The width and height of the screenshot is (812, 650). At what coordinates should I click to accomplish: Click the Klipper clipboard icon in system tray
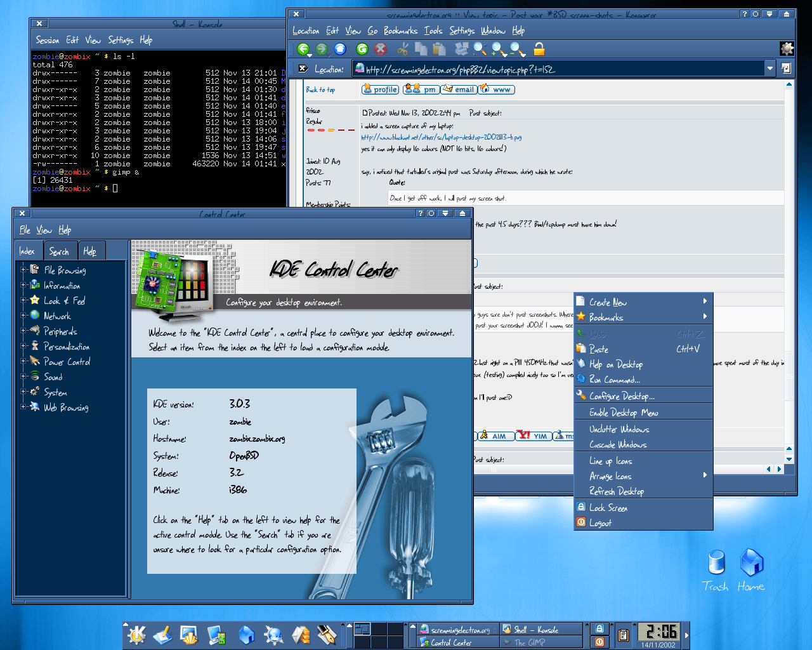tap(623, 635)
